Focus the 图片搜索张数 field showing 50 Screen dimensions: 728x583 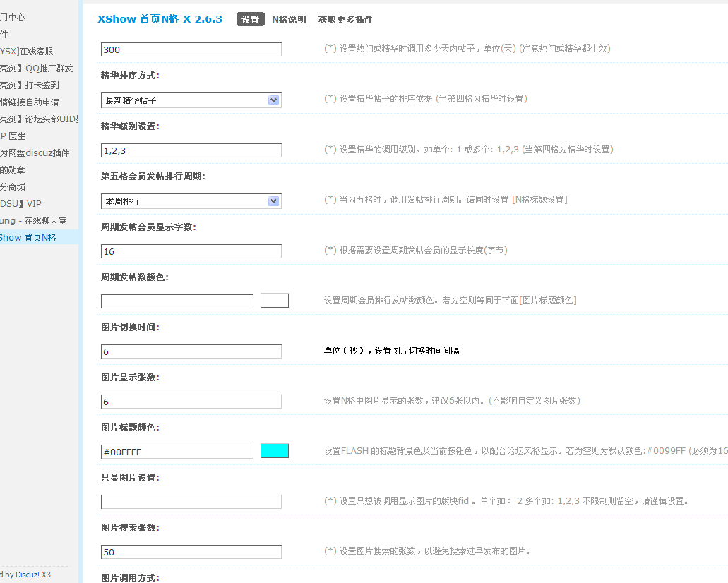click(189, 551)
